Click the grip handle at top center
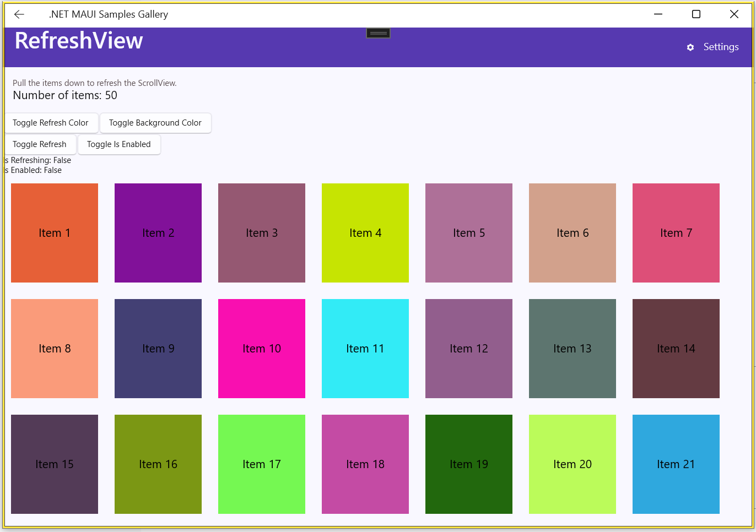 [378, 34]
